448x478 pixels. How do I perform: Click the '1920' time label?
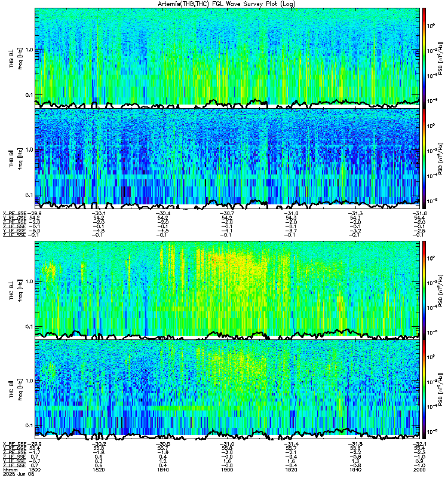(x=291, y=470)
